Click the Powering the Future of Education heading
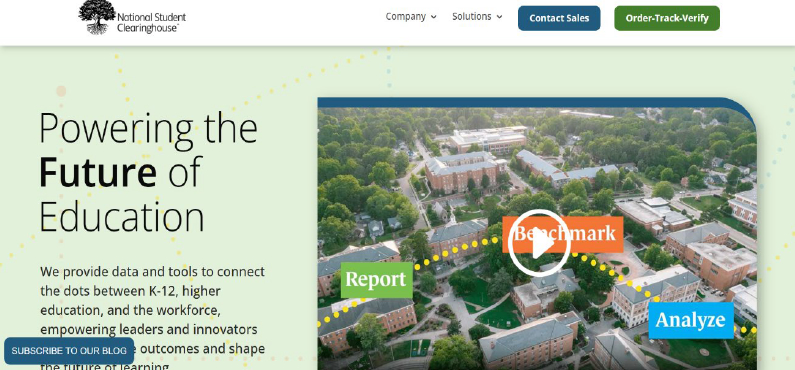This screenshot has height=370, width=795. click(x=149, y=172)
